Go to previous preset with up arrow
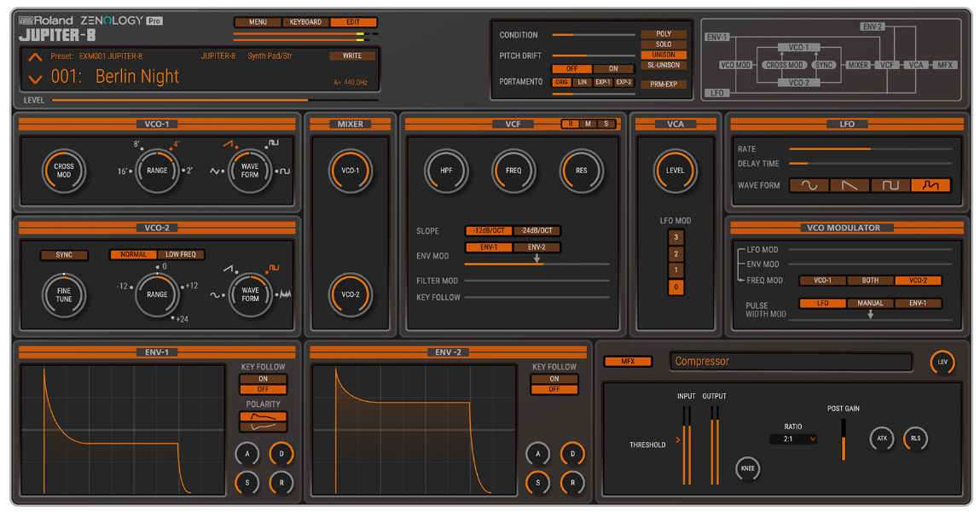The image size is (980, 517). (35, 57)
